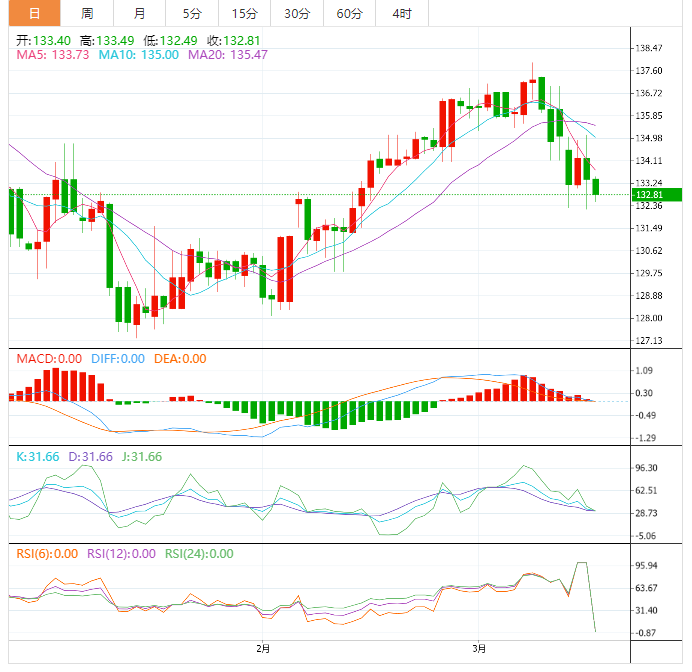The width and height of the screenshot is (692, 672).
Task: Switch to the 周 weekly tab
Action: point(87,13)
